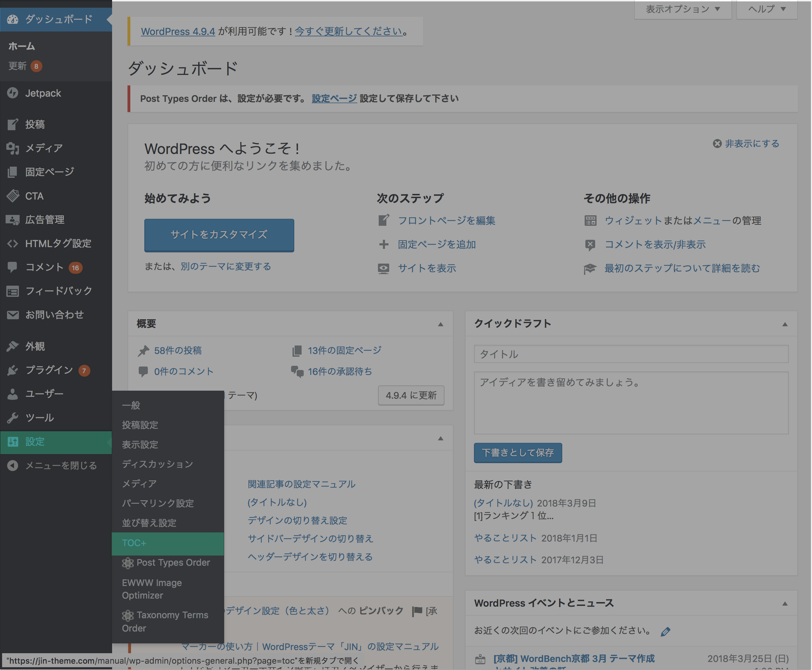Click the pushpin icon beside 58件の投稿

click(x=143, y=351)
